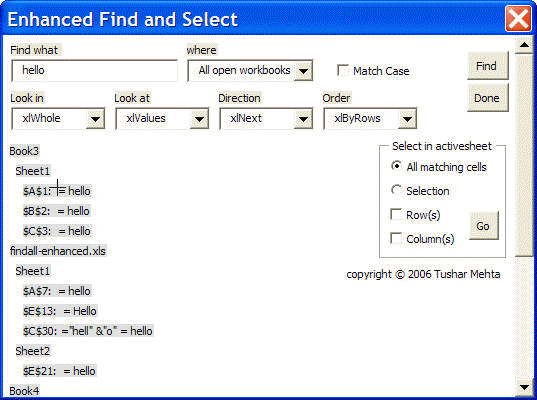Expand the Look in xlWhole dropdown

(95, 119)
